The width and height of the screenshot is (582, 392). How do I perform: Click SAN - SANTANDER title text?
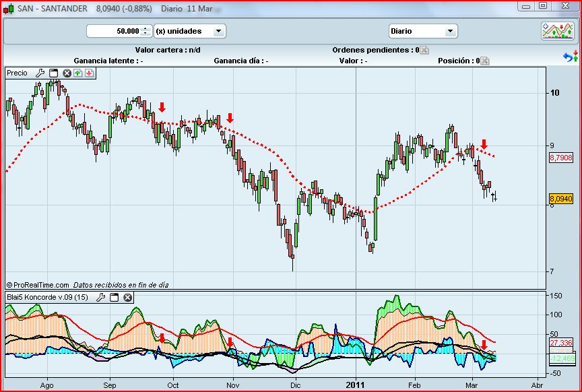pyautogui.click(x=53, y=9)
